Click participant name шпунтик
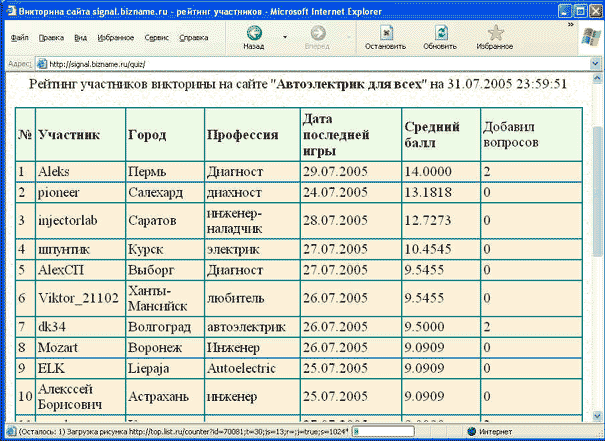The height and width of the screenshot is (441, 605). click(x=64, y=249)
